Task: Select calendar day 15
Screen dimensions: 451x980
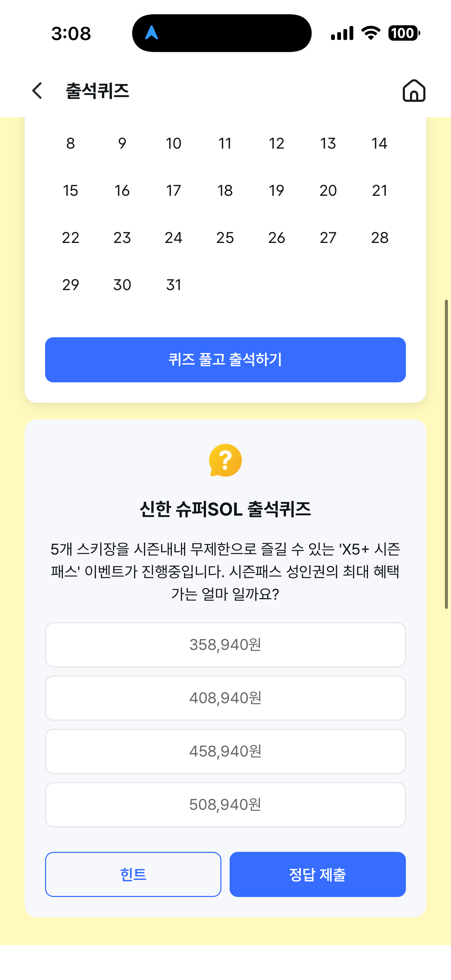Action: (70, 190)
